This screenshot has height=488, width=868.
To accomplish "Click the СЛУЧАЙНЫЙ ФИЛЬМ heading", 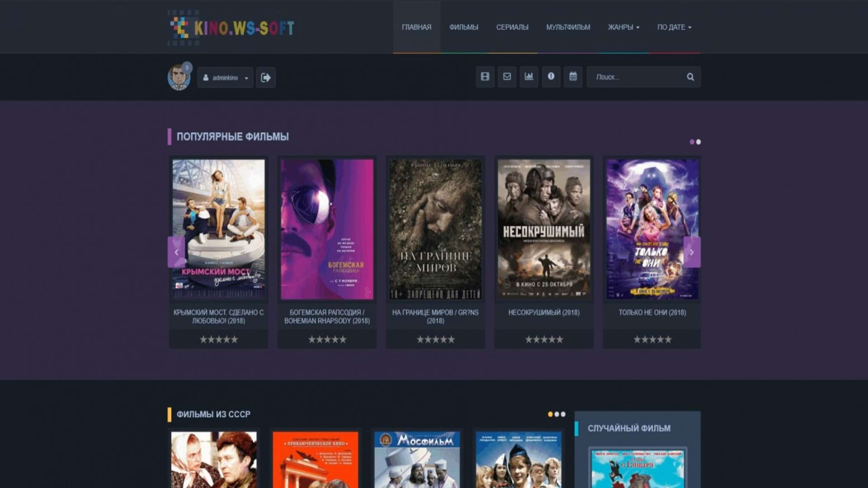I will (629, 428).
